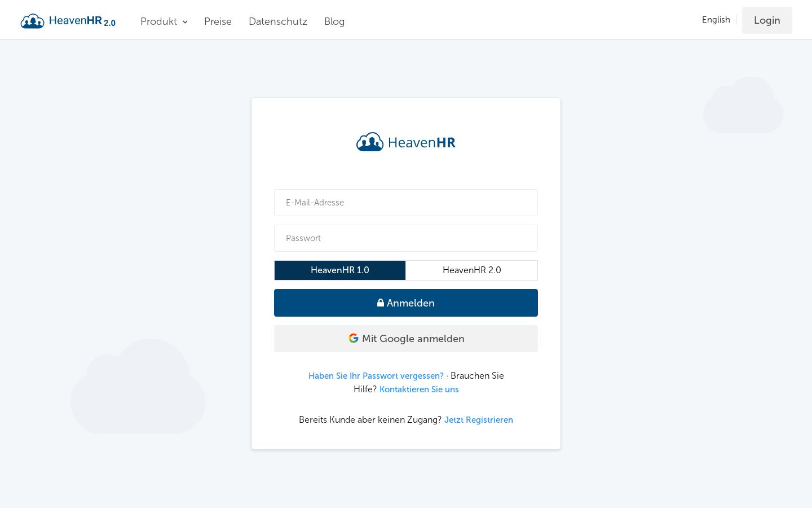Switch language to English
812x508 pixels.
click(x=716, y=20)
